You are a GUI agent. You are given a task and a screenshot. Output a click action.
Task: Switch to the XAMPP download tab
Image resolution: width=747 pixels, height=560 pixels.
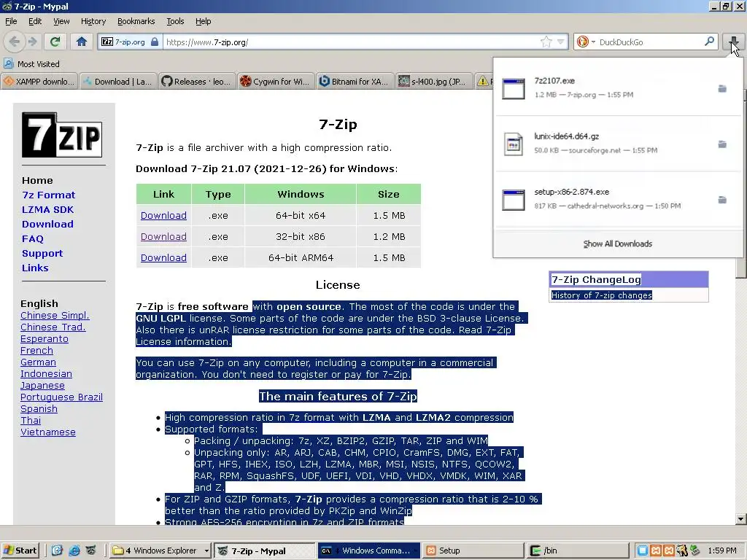(39, 82)
